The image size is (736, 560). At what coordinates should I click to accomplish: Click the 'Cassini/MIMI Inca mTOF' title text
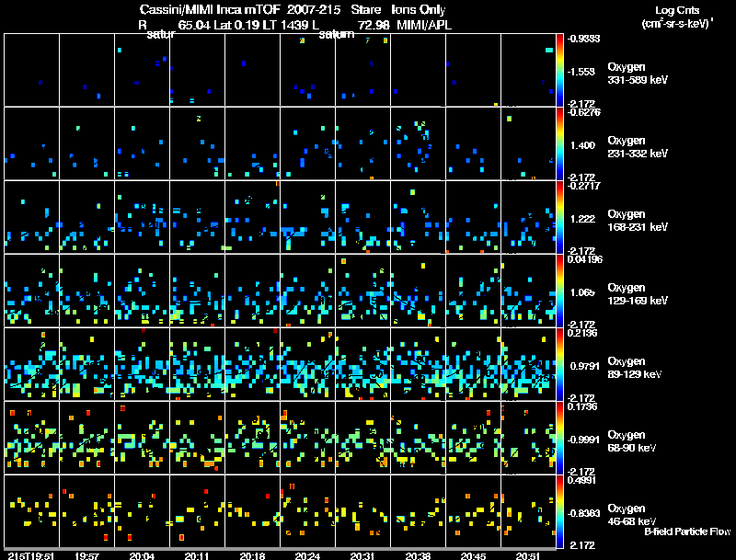point(210,9)
